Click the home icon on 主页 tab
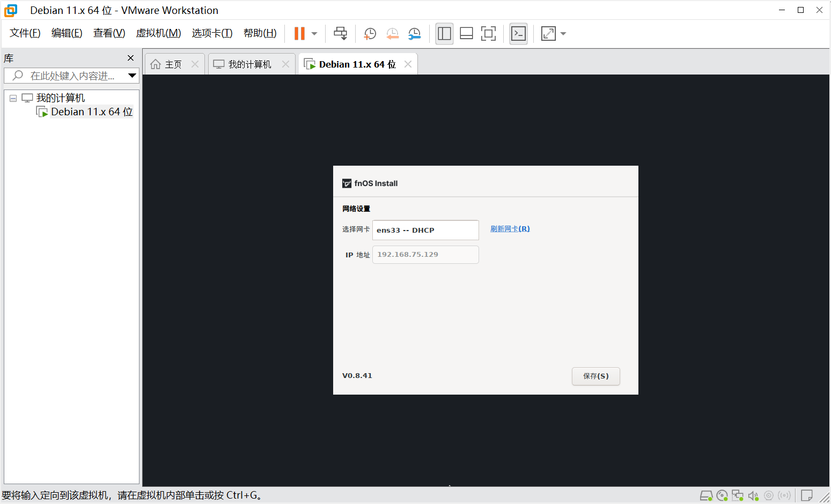 156,64
